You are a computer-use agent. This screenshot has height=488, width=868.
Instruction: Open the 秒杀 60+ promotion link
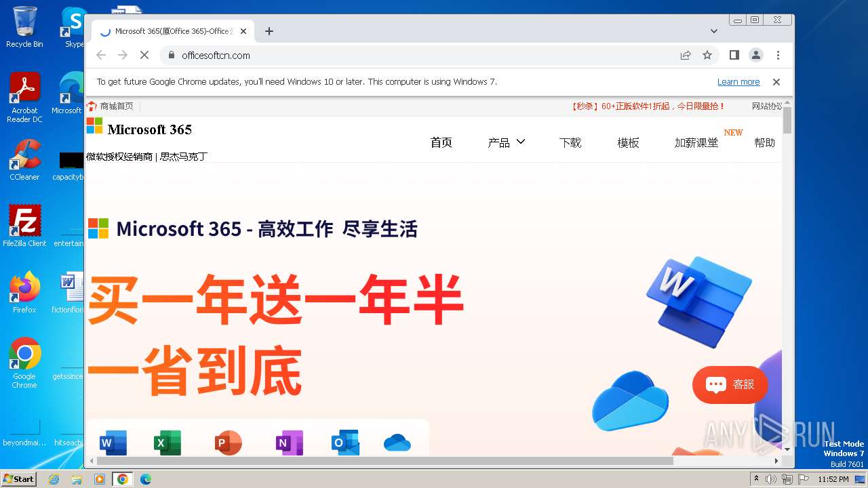(648, 106)
